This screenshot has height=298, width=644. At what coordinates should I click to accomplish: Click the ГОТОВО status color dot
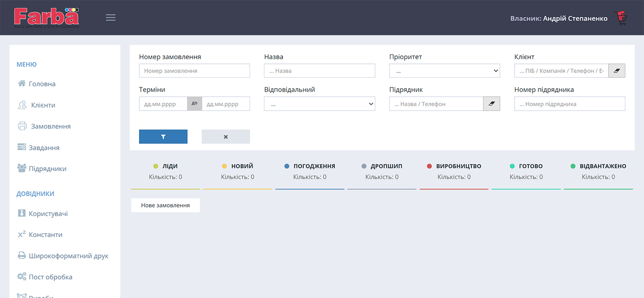512,166
